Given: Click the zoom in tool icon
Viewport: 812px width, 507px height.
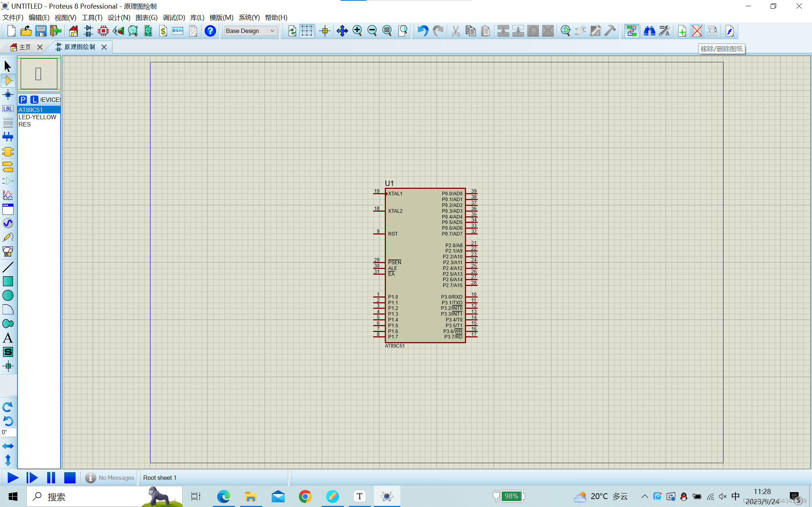Looking at the screenshot, I should coord(357,30).
